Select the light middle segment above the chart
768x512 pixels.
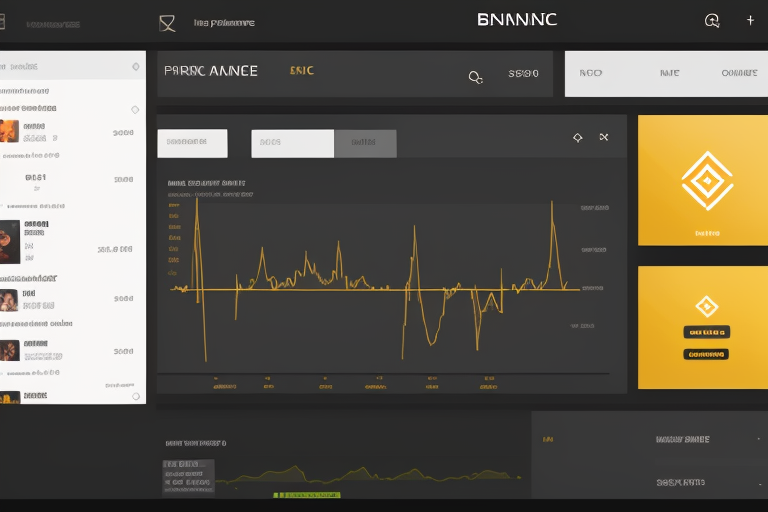292,143
